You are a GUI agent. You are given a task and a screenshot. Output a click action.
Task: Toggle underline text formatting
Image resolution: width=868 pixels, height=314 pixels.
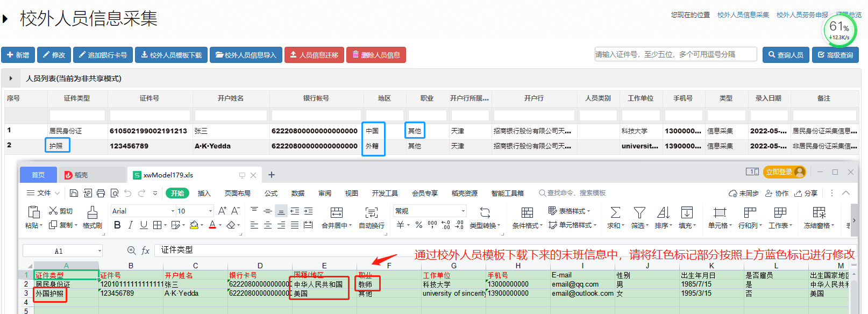tap(144, 225)
